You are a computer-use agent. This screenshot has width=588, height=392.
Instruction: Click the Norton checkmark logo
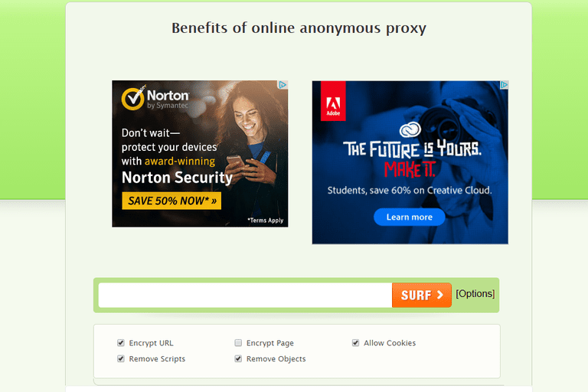[x=133, y=98]
